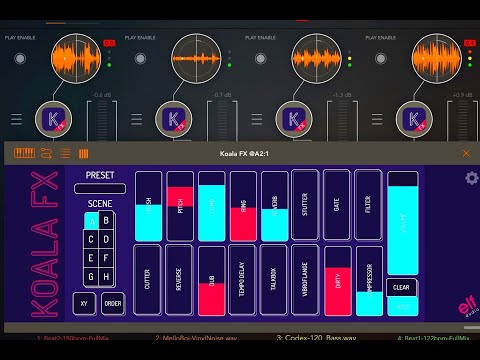This screenshot has height=360, width=480.
Task: Toggle Play Enable on the second channel
Action: [140, 59]
